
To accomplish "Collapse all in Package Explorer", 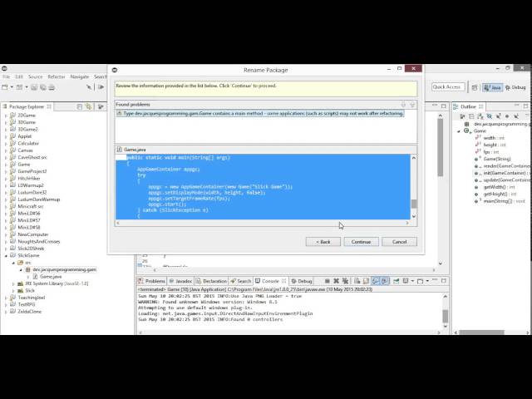I will pos(80,106).
